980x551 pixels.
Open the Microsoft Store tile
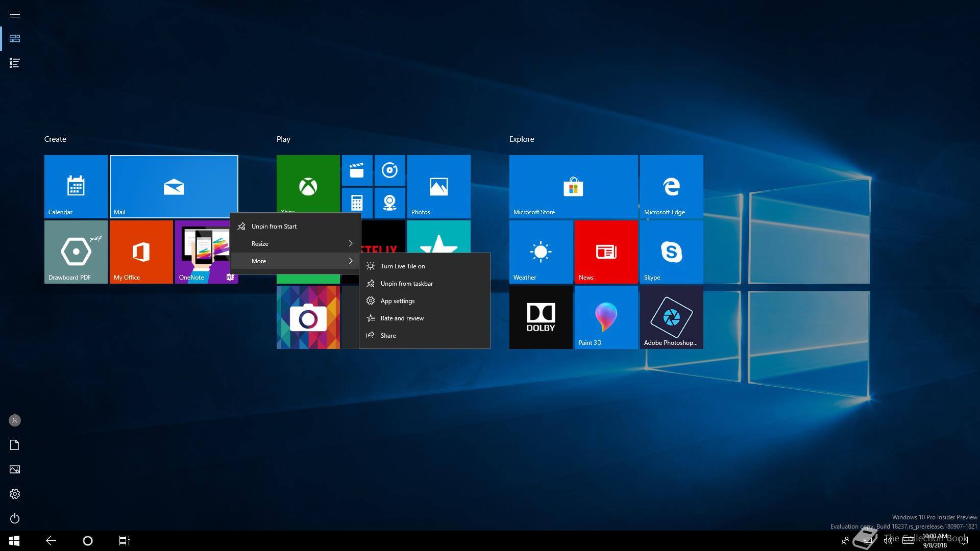point(573,187)
